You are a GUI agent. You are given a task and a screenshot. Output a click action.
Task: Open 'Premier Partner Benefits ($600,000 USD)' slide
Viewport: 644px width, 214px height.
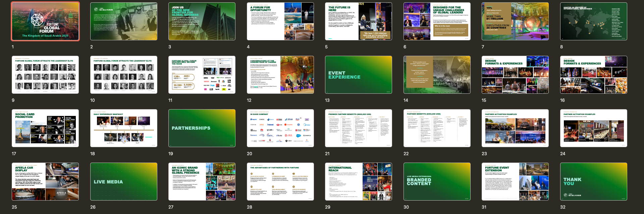coord(359,128)
